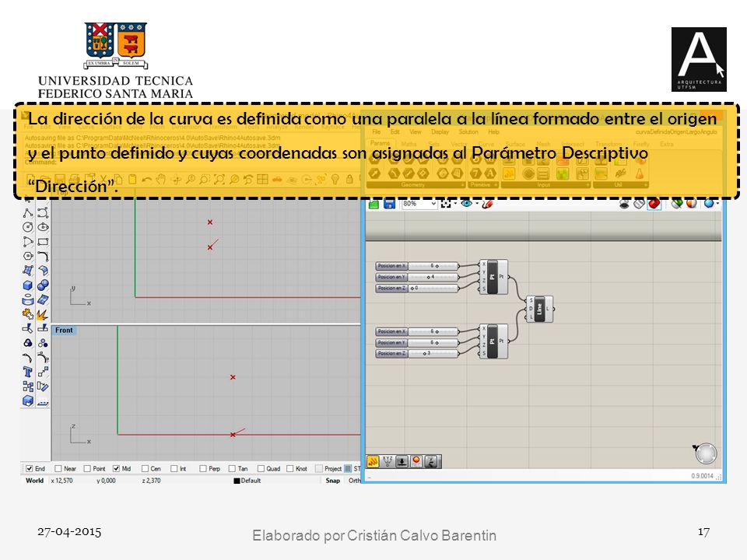Expand the named views eye dropdown arrow
Viewport: 747px width, 560px height.
click(x=477, y=203)
